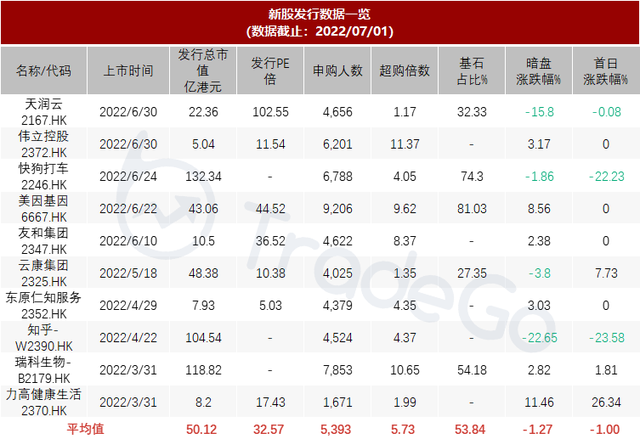Click the 东原仁知服务 2352.HK stock name
Image resolution: width=640 pixels, height=439 pixels.
pyautogui.click(x=44, y=305)
